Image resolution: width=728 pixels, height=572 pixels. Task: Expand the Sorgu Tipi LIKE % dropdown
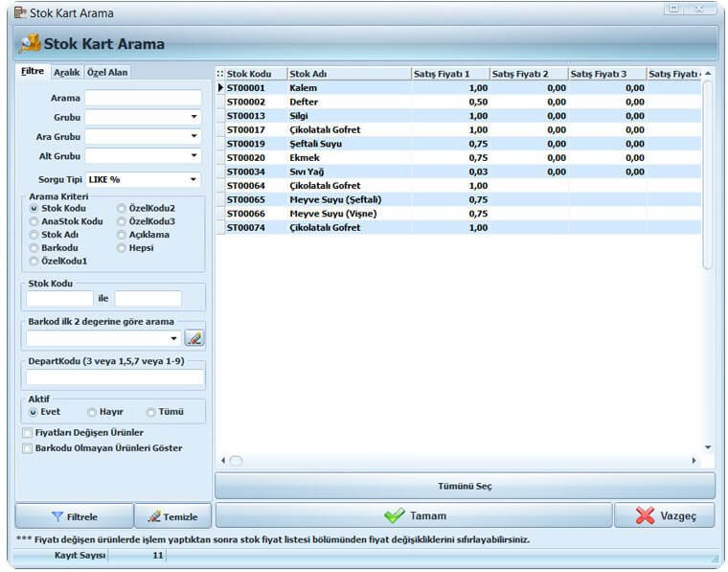click(x=193, y=180)
